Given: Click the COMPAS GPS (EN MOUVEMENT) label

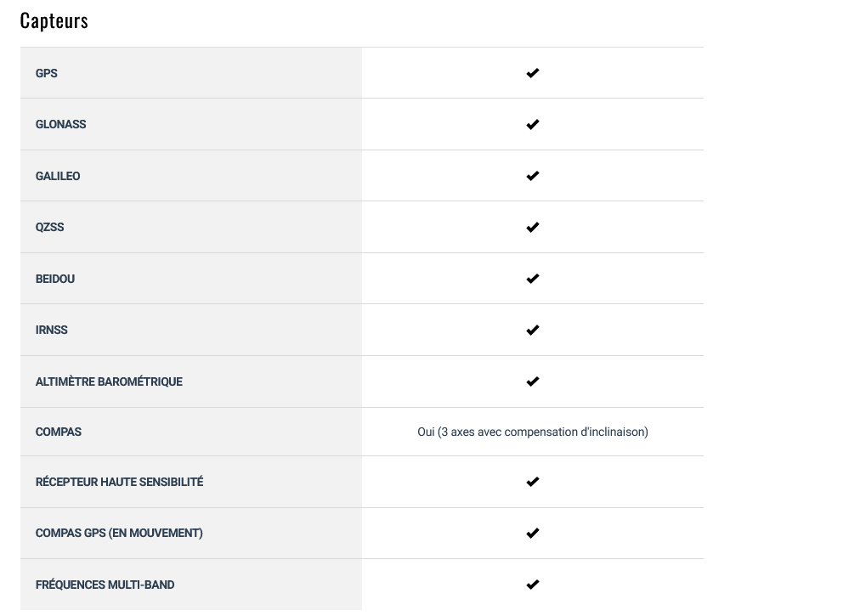Looking at the screenshot, I should (x=119, y=534).
